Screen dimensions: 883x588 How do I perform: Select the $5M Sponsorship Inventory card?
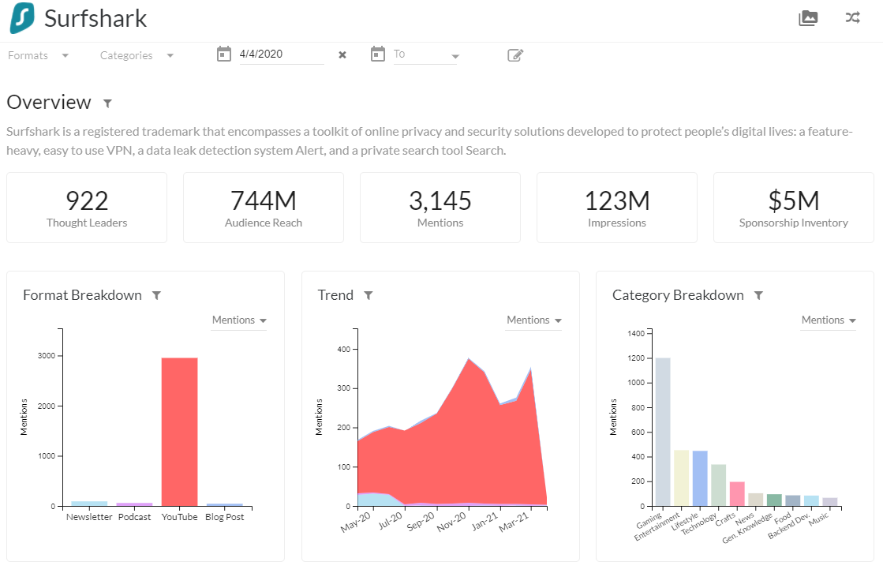click(x=794, y=208)
